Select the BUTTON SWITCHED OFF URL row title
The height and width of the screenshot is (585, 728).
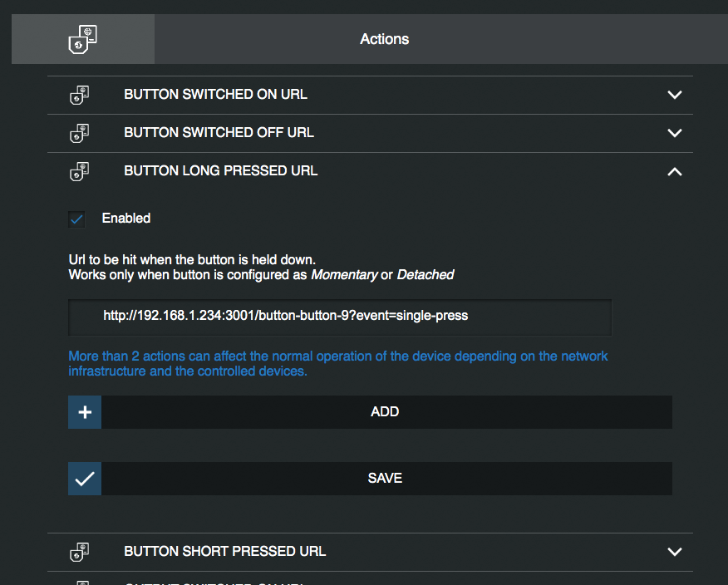coord(219,132)
